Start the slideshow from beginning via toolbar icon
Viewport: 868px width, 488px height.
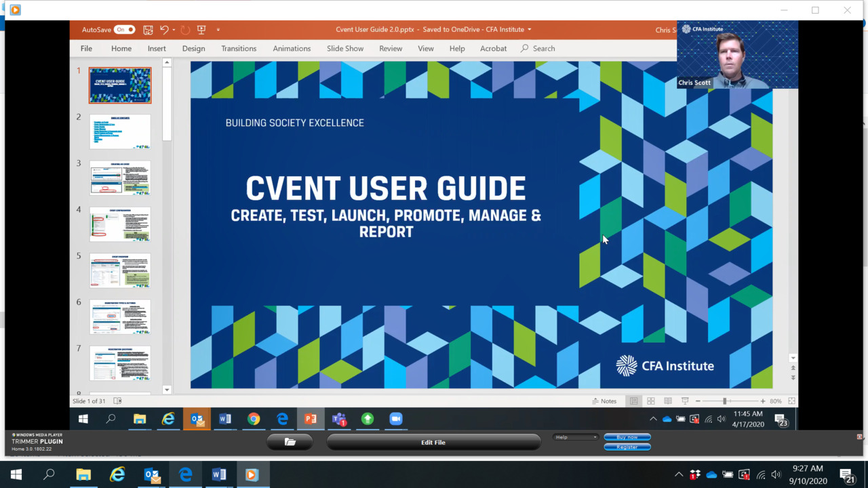201,30
